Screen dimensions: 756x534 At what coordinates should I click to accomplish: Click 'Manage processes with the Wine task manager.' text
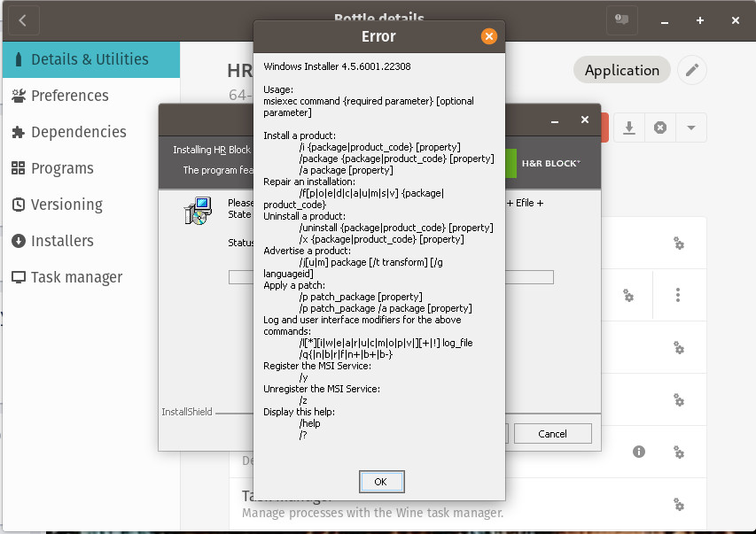coord(373,513)
